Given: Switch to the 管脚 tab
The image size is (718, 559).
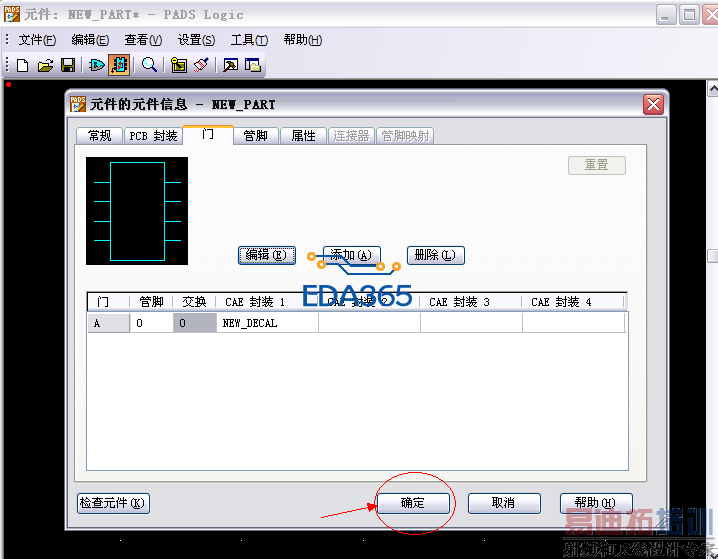Looking at the screenshot, I should click(256, 136).
